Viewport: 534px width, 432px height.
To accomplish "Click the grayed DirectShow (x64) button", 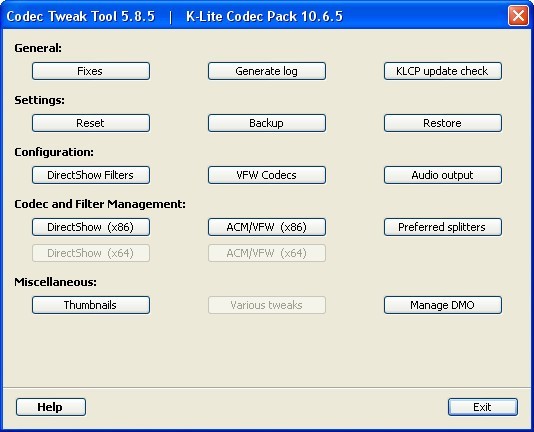I will pos(91,253).
